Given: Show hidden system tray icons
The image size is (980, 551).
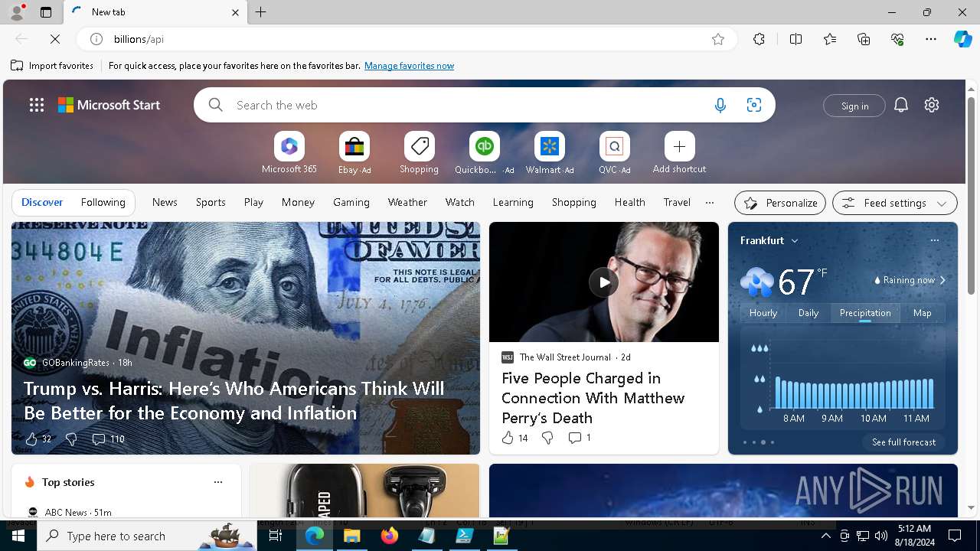Looking at the screenshot, I should (x=825, y=536).
